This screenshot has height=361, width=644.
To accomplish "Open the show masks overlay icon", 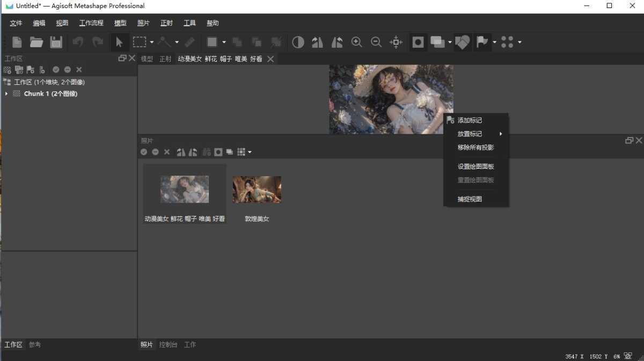I will coord(418,42).
